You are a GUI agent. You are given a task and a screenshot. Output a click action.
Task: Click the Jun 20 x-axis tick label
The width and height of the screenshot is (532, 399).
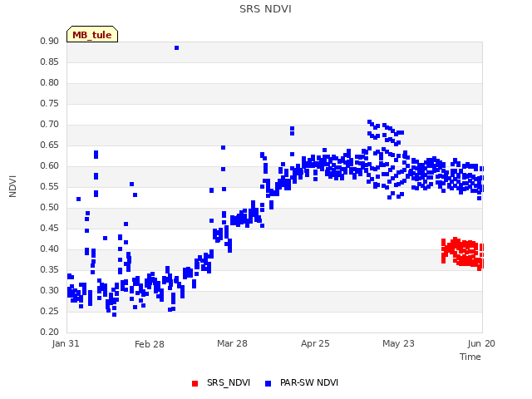pos(481,343)
